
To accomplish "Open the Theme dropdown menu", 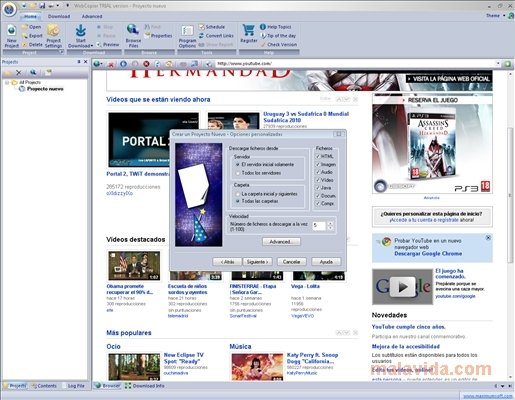I will (495, 15).
